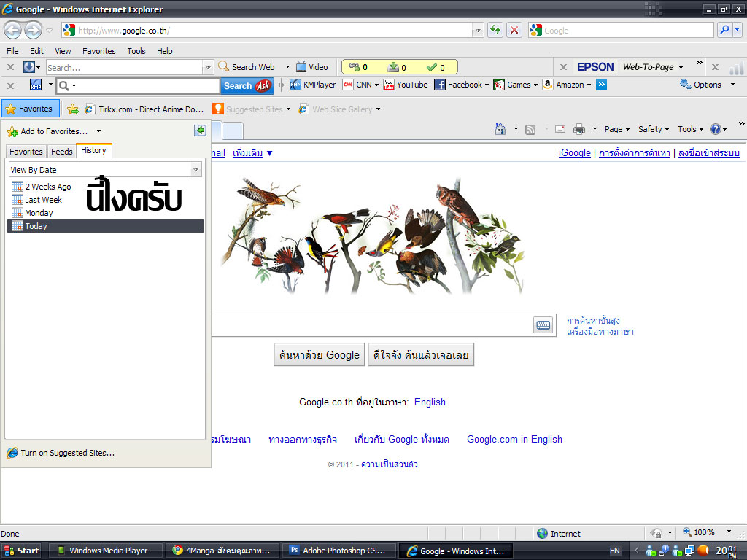Open the Page dropdown menu
Viewport: 747px width, 560px height.
617,129
